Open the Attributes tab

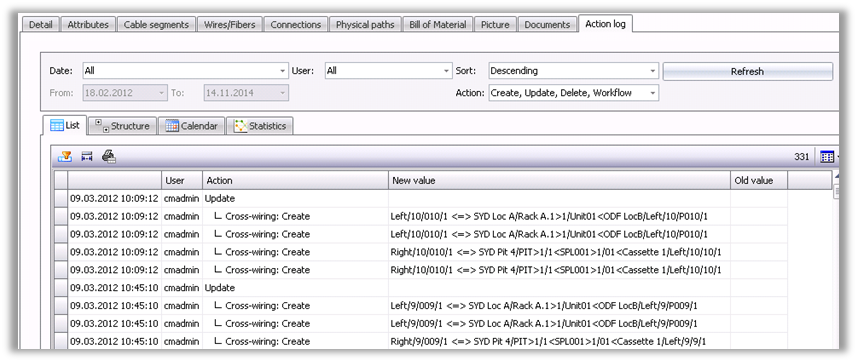pos(89,25)
